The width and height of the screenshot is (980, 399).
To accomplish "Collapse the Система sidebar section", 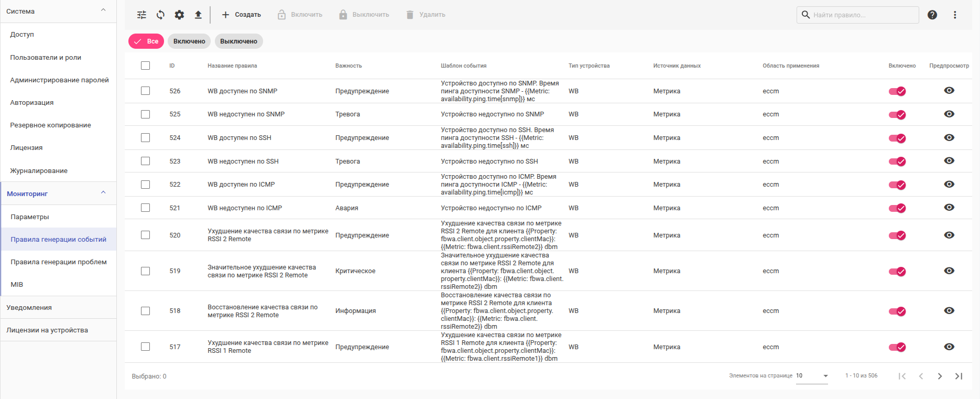I will [103, 10].
